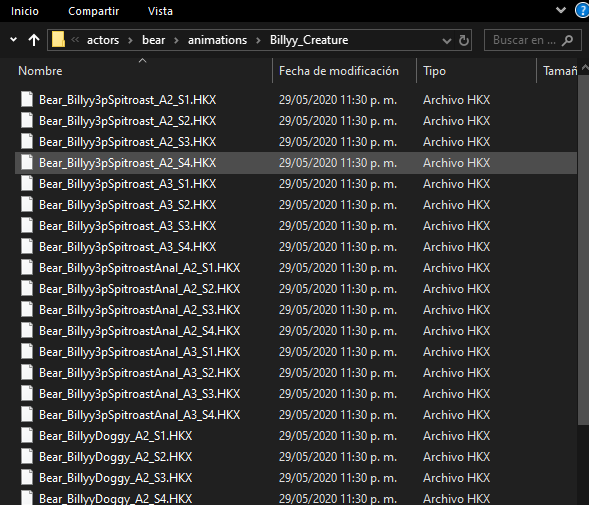Screen dimensions: 589x505
Task: Expand the chevron after bear breadcrumb
Action: tap(176, 40)
